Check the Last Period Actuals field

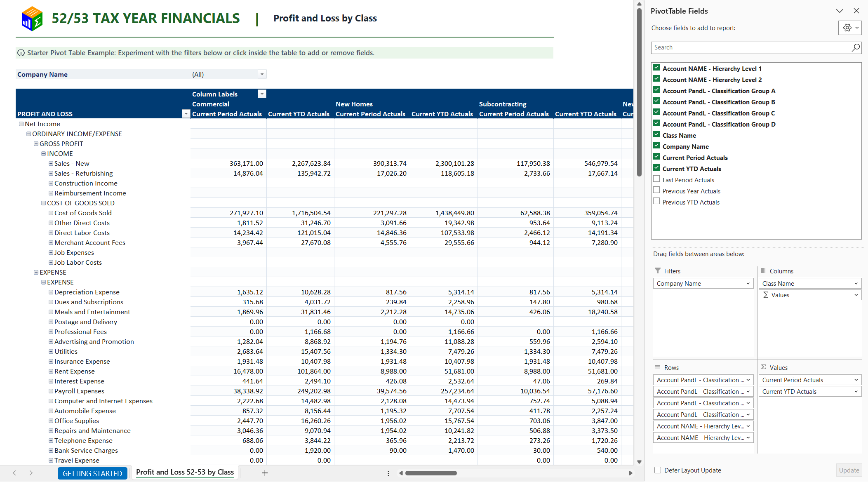point(656,179)
